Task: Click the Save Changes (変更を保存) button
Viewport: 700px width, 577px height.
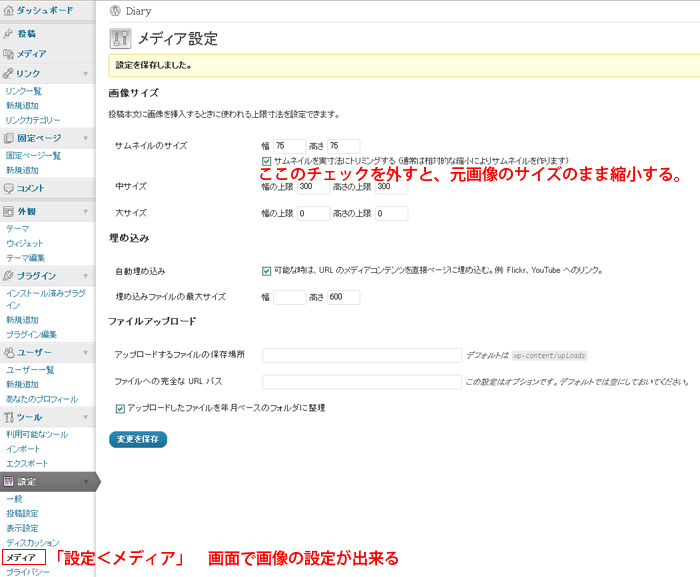Action: coord(138,439)
